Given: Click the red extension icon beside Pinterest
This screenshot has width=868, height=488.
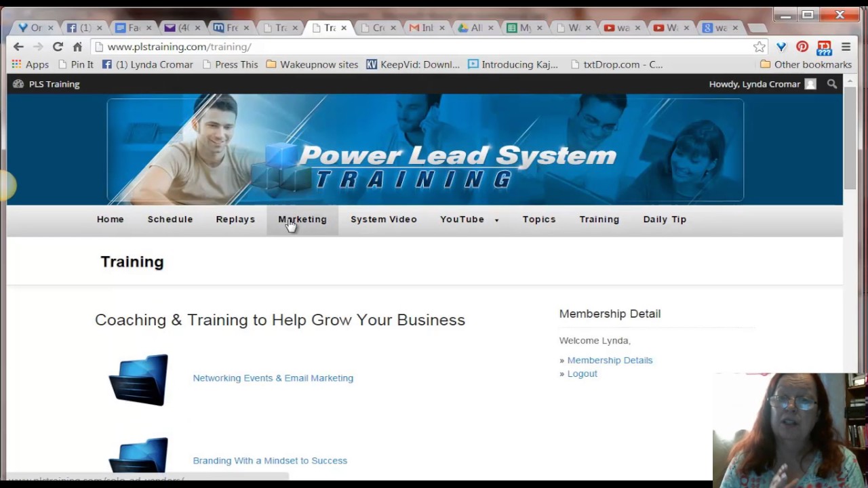Looking at the screenshot, I should 824,47.
